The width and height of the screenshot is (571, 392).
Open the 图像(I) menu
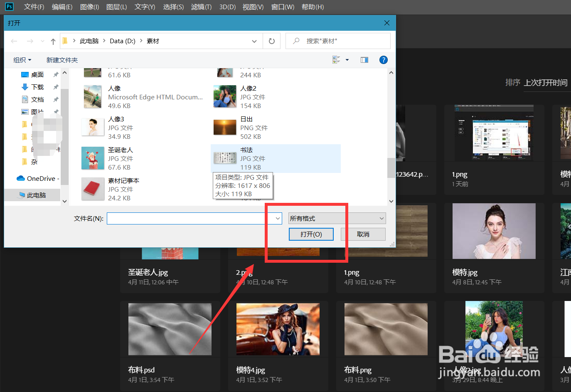click(x=89, y=7)
